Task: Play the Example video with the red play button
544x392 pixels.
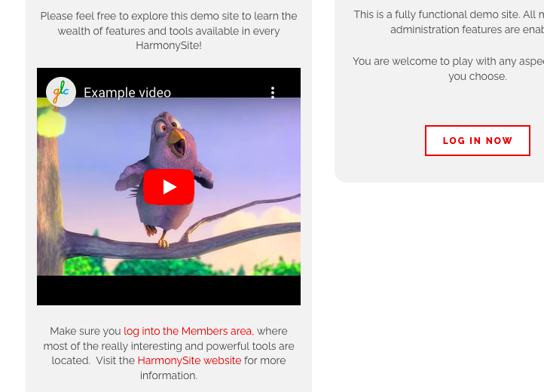Action: [169, 187]
